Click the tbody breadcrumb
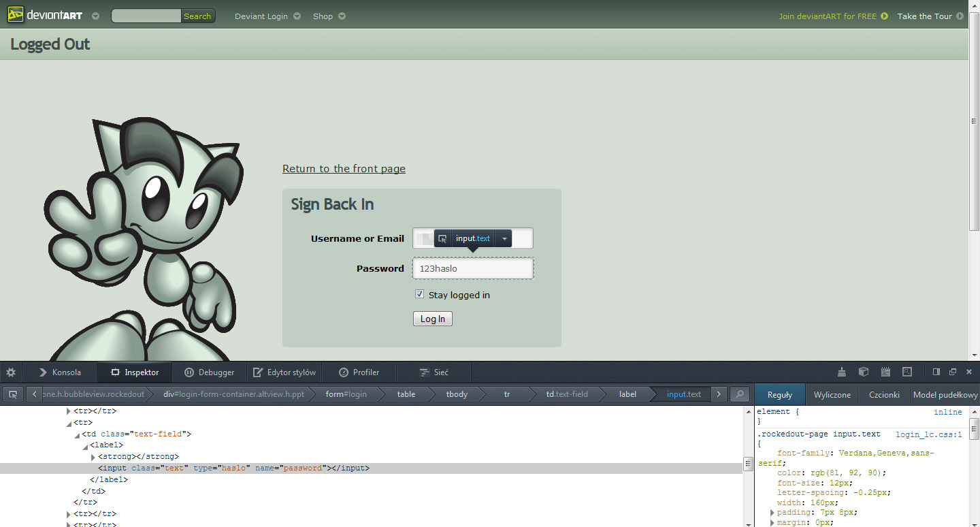The image size is (980, 527). click(x=457, y=394)
